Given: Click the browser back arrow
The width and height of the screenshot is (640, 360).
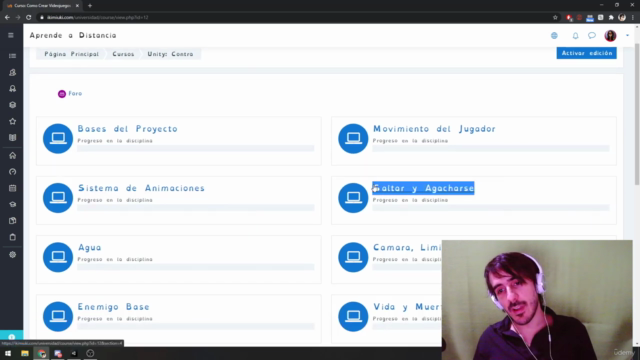Looking at the screenshot, I should 7,18.
